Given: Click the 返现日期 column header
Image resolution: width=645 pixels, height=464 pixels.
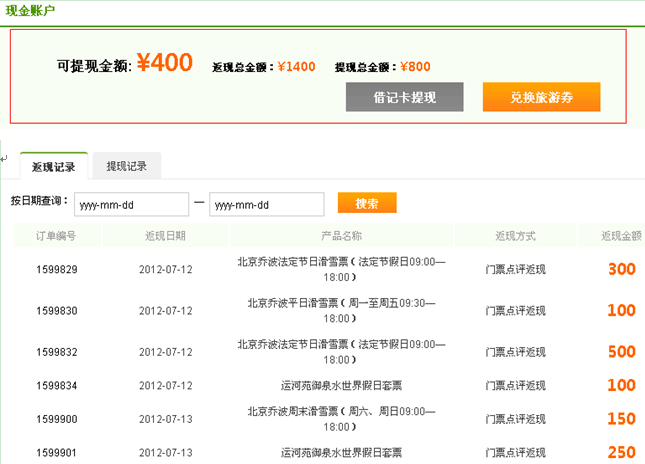Looking at the screenshot, I should coord(165,236).
